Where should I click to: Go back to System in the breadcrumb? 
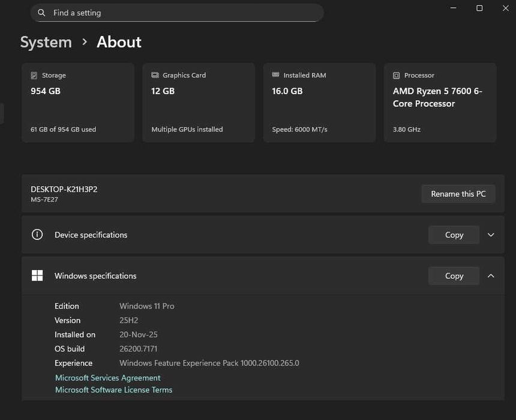[x=46, y=42]
